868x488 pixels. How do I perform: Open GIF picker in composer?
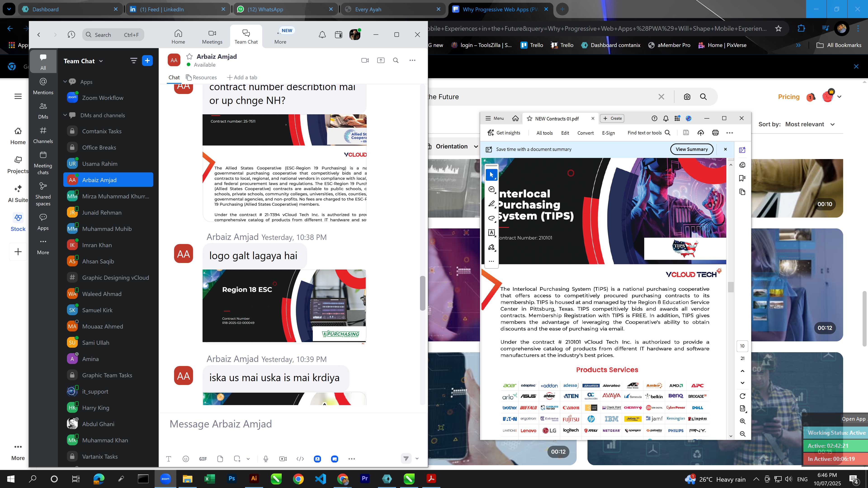203,459
